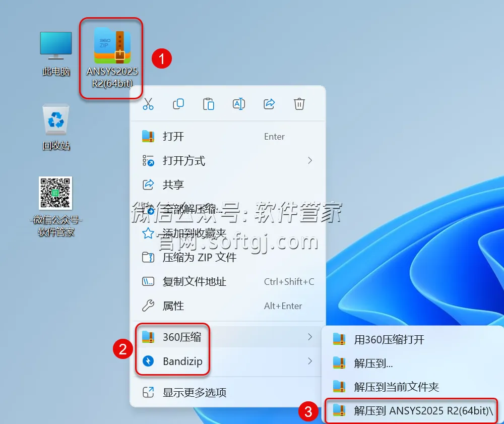Choose 压缩为 ZIP 文件 entry
This screenshot has width=504, height=424.
pyautogui.click(x=228, y=257)
